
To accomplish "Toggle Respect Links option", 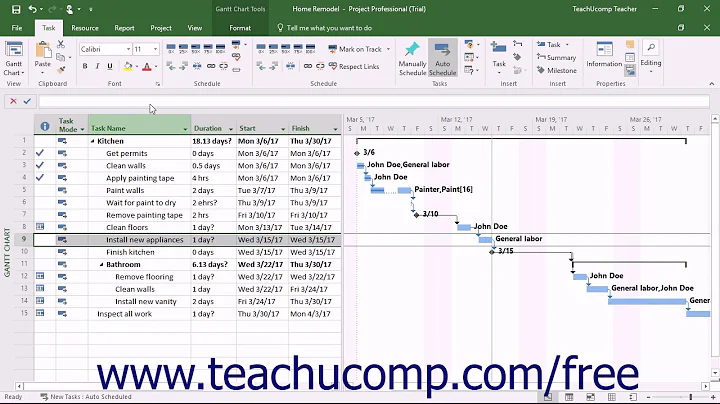I will coord(354,67).
